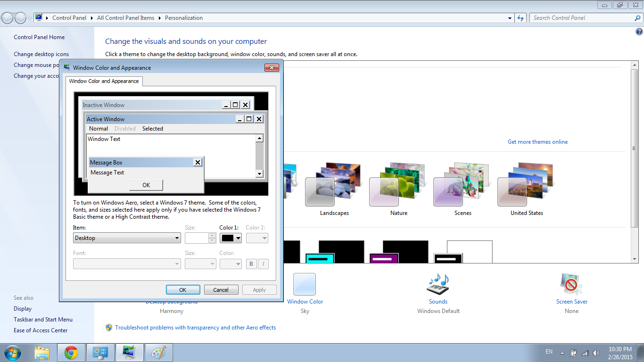644x362 pixels.
Task: Open Control Panel Home link
Action: click(39, 37)
